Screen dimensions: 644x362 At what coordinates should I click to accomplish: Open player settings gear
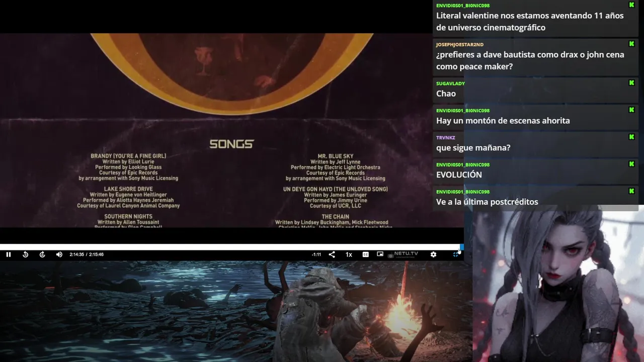click(x=433, y=254)
